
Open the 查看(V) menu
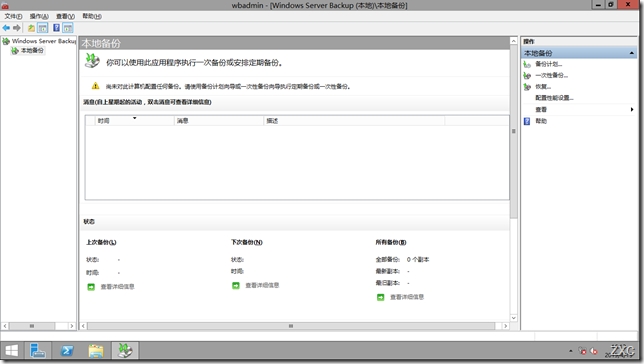tap(65, 16)
